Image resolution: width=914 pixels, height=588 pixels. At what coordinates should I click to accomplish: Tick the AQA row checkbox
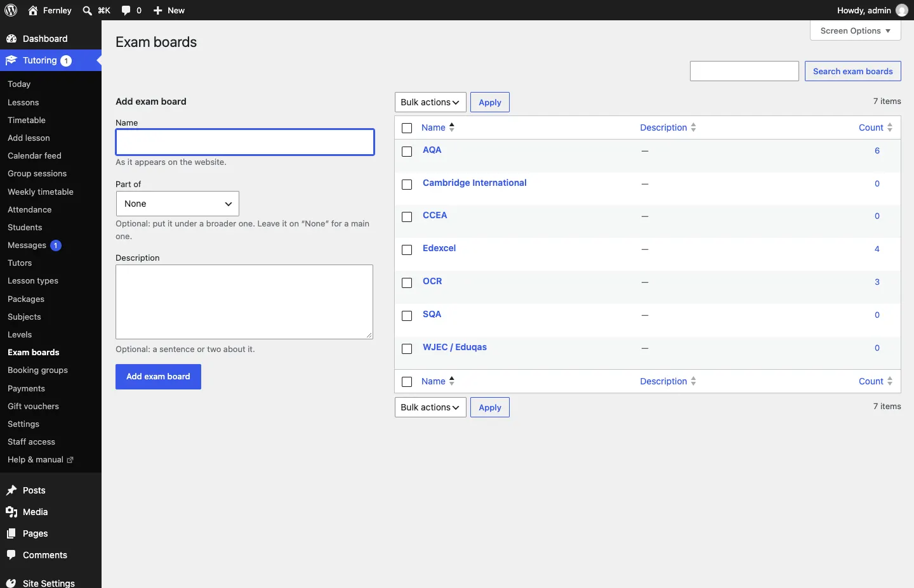pos(407,152)
